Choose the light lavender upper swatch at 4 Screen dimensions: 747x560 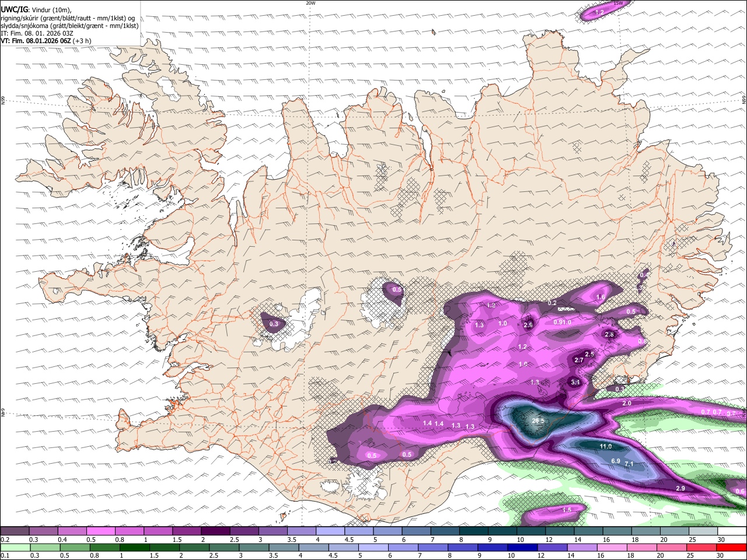click(x=329, y=531)
